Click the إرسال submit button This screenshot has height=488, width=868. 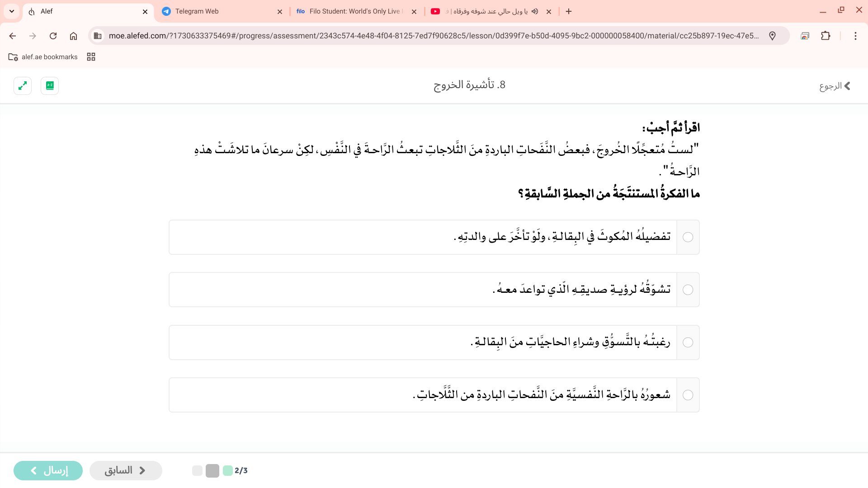click(48, 470)
